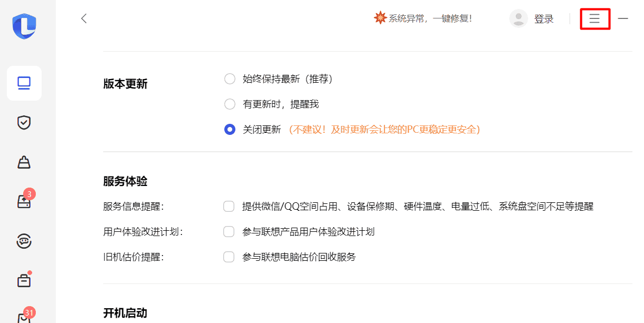This screenshot has width=644, height=323.
Task: Check 参与联想产品用户体验改进计划 checkbox
Action: [229, 232]
